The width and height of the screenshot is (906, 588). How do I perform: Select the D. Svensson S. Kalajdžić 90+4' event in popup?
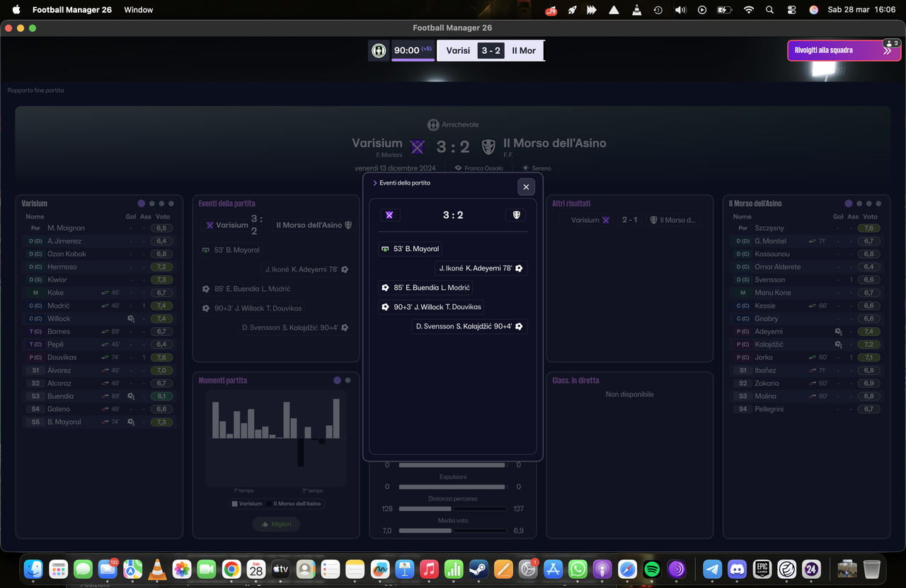click(469, 326)
